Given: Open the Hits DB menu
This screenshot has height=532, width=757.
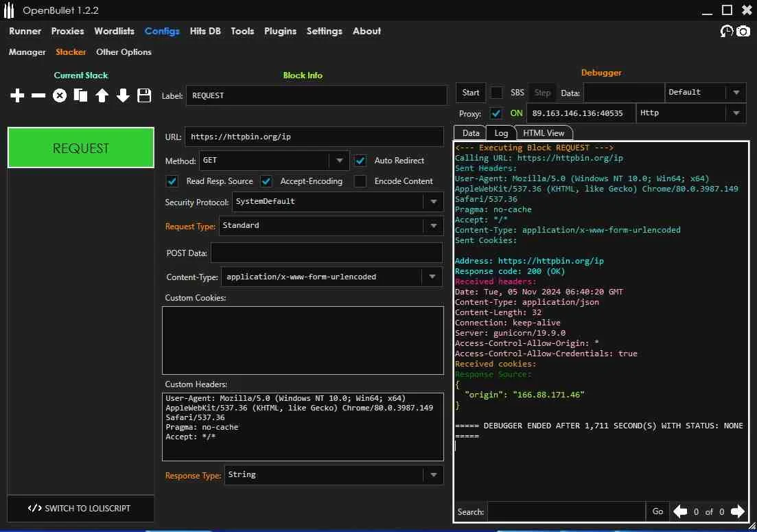Looking at the screenshot, I should [x=205, y=31].
